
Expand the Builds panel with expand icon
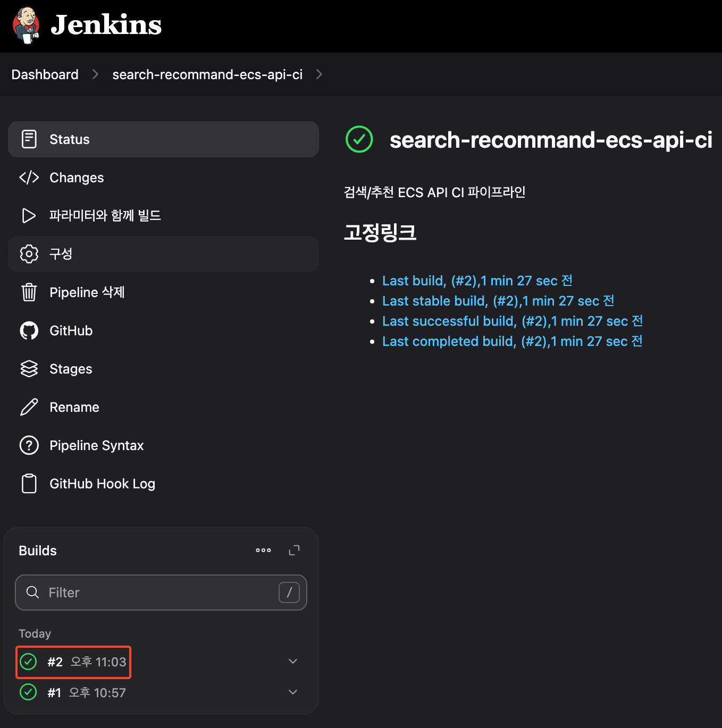click(294, 551)
